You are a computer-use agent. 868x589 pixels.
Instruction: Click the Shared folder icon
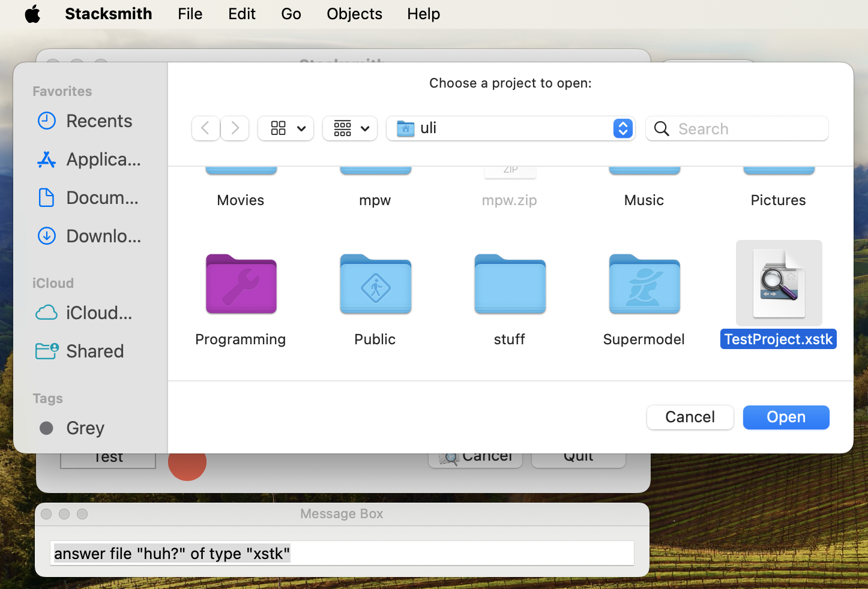coord(47,351)
